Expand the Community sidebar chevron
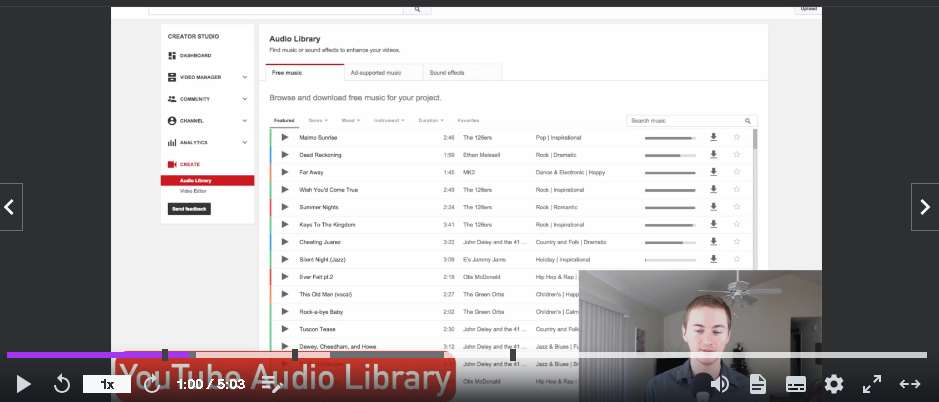Image resolution: width=939 pixels, height=402 pixels. tap(244, 99)
